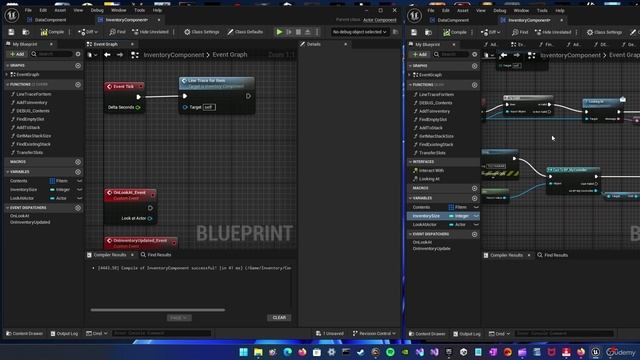Image resolution: width=640 pixels, height=360 pixels.
Task: Open the Diff dropdown in left window
Action: [x=88, y=32]
